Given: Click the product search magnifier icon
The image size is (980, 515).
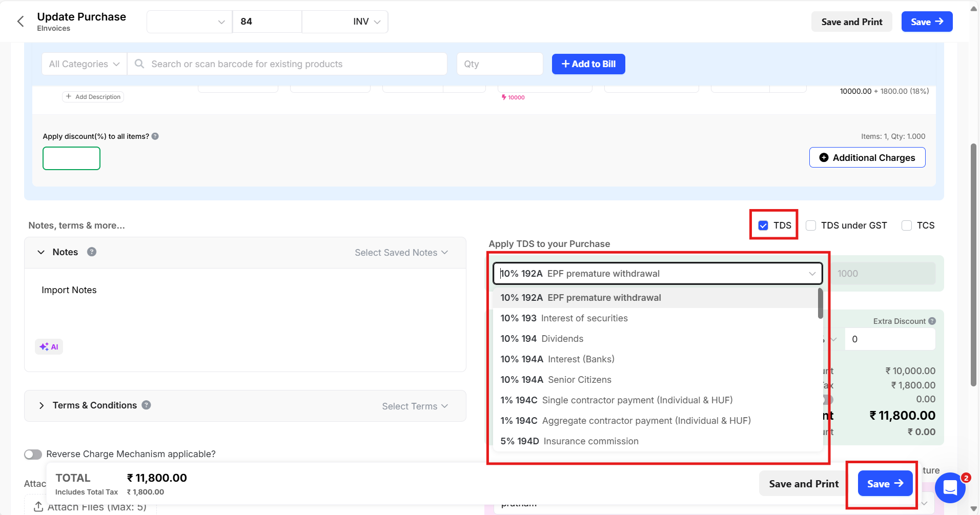Looking at the screenshot, I should click(x=139, y=64).
